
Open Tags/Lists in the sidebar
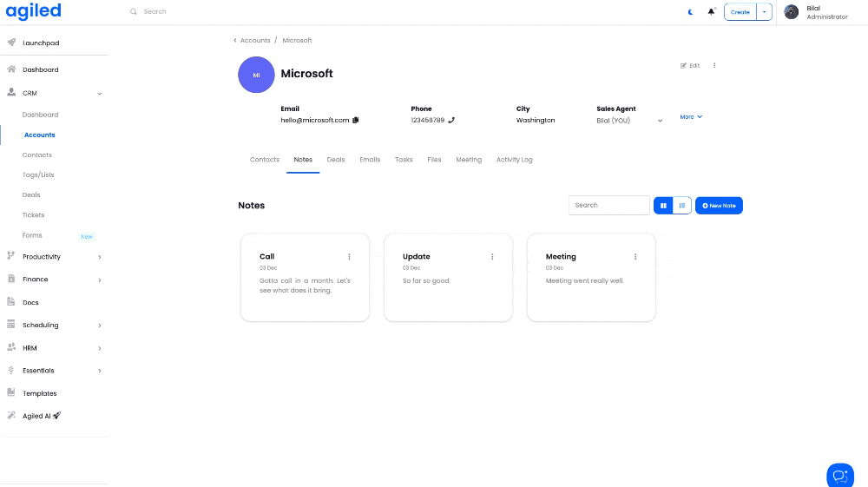[x=38, y=174]
